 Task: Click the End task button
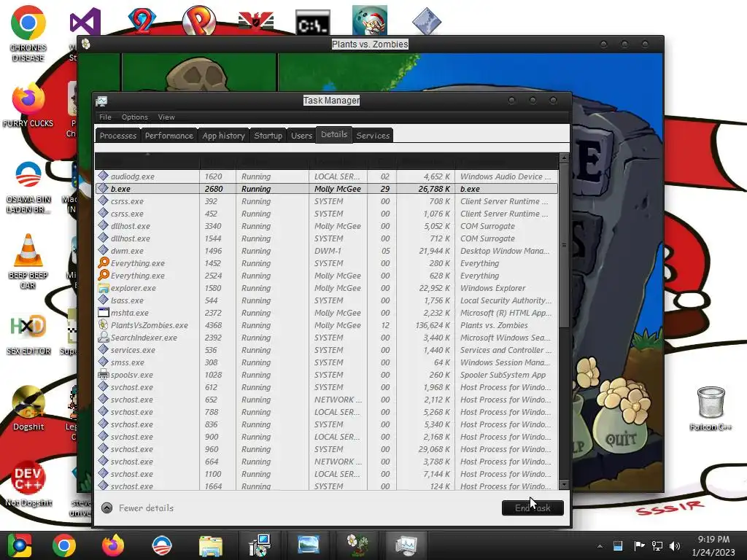point(533,508)
